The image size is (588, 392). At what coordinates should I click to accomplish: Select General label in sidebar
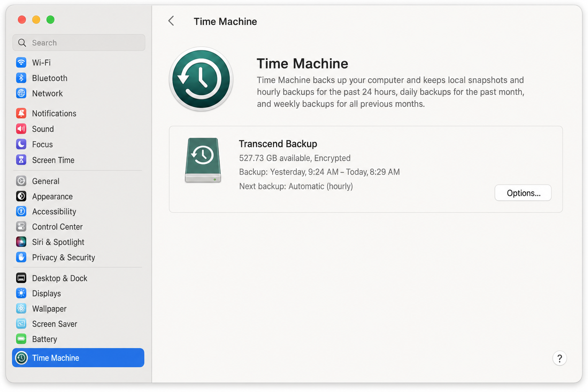click(46, 181)
